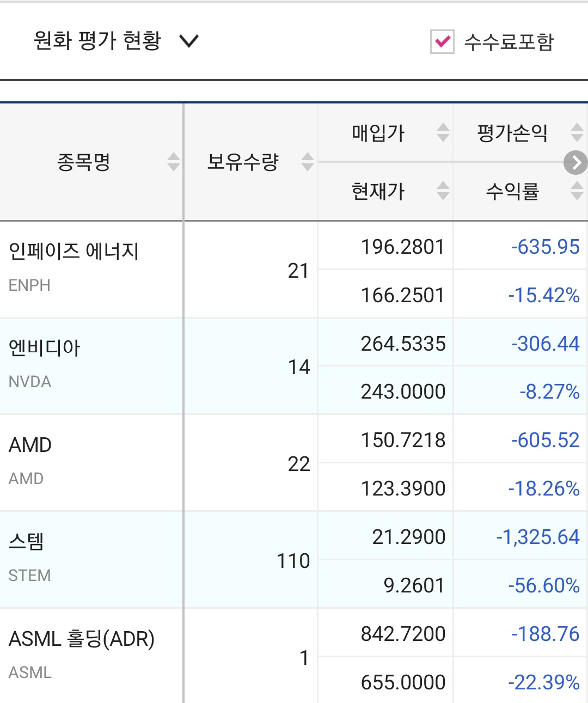This screenshot has width=588, height=703.
Task: Select ENPH return -15.42%
Action: tap(544, 295)
